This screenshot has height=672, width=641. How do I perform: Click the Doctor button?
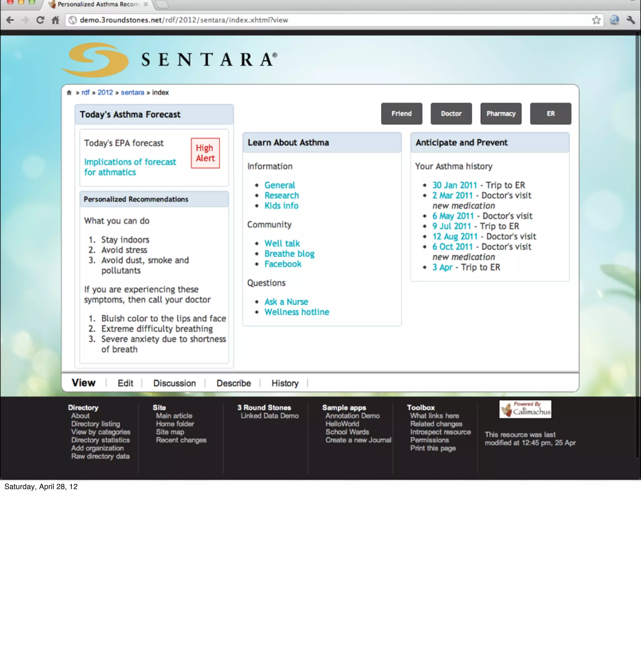coord(451,114)
